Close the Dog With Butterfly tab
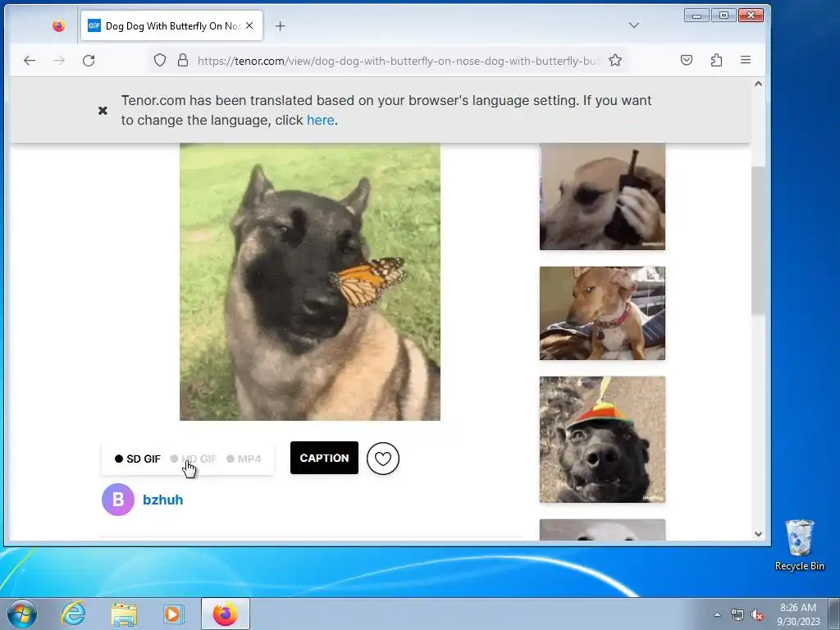Screen dimensions: 840x630 (249, 25)
